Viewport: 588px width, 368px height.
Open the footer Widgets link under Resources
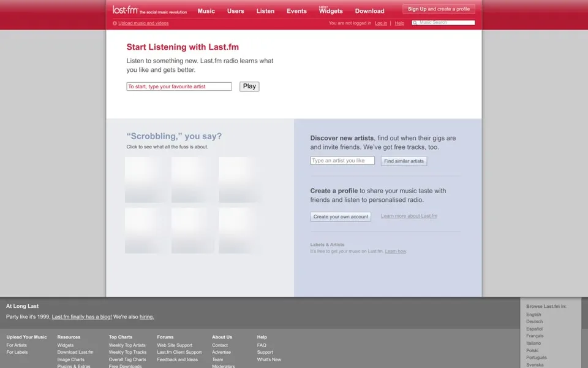[66, 345]
